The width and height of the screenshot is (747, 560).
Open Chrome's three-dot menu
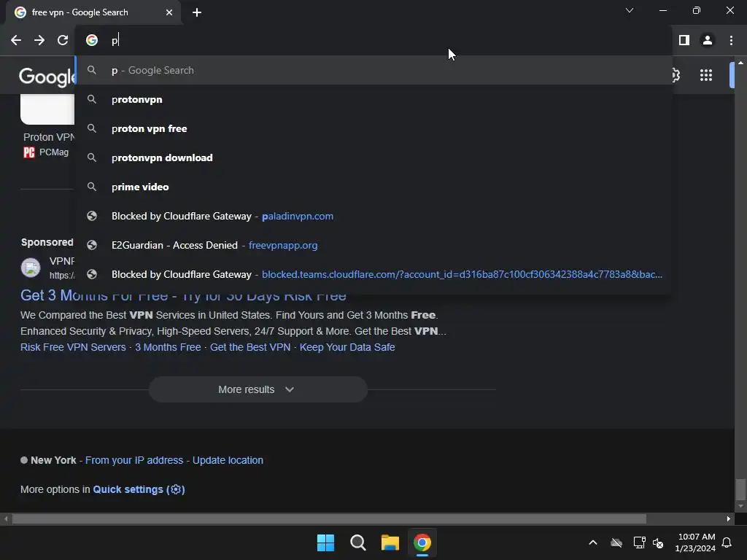(731, 41)
